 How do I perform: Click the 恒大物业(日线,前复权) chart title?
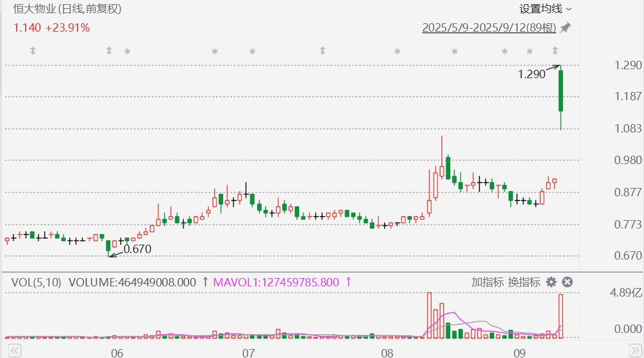(x=67, y=8)
